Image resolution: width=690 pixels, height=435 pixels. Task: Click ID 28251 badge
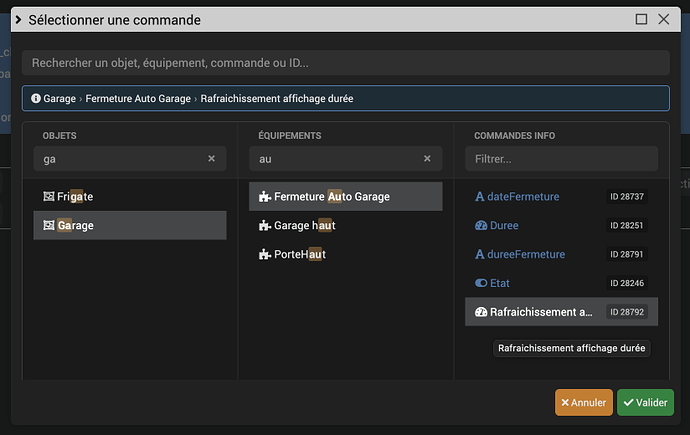pyautogui.click(x=627, y=225)
